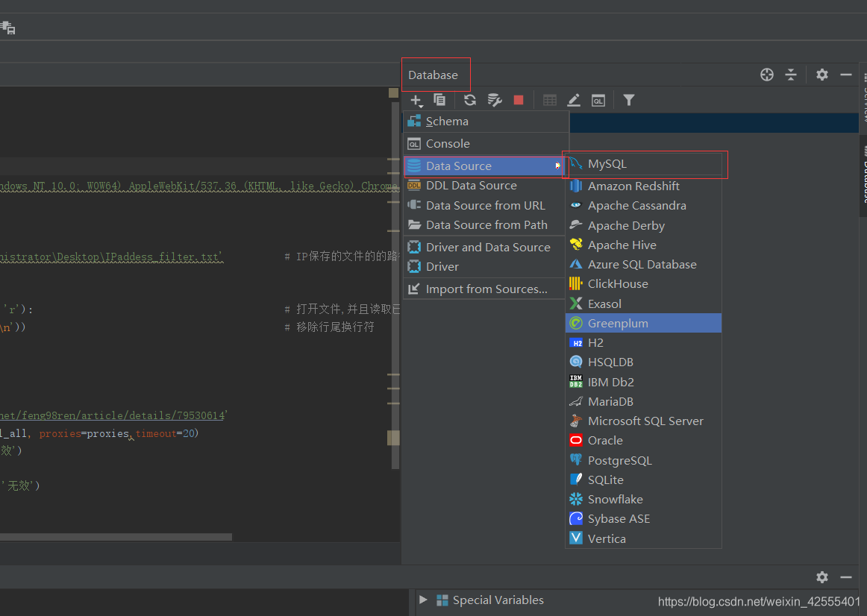This screenshot has height=616, width=867.
Task: Select IBM Db2 data source
Action: pyautogui.click(x=644, y=383)
